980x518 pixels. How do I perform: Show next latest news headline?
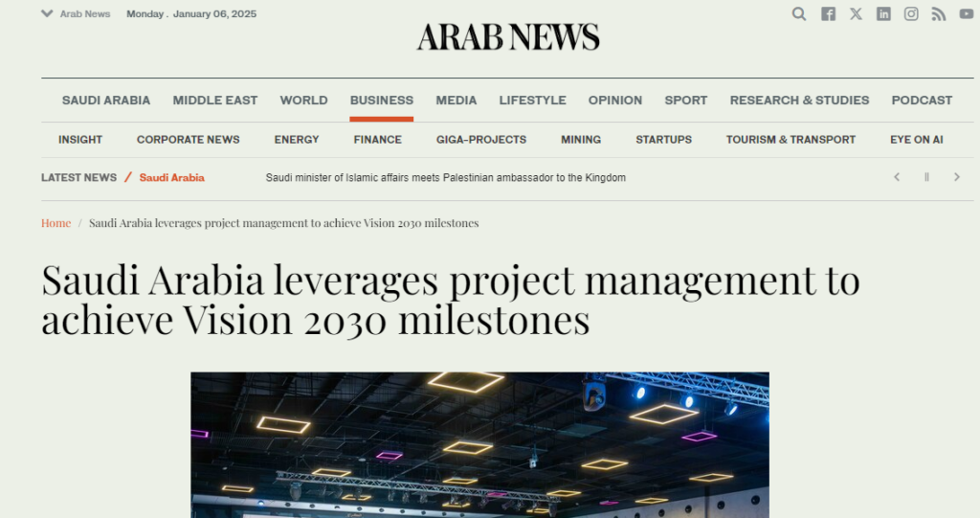click(956, 177)
